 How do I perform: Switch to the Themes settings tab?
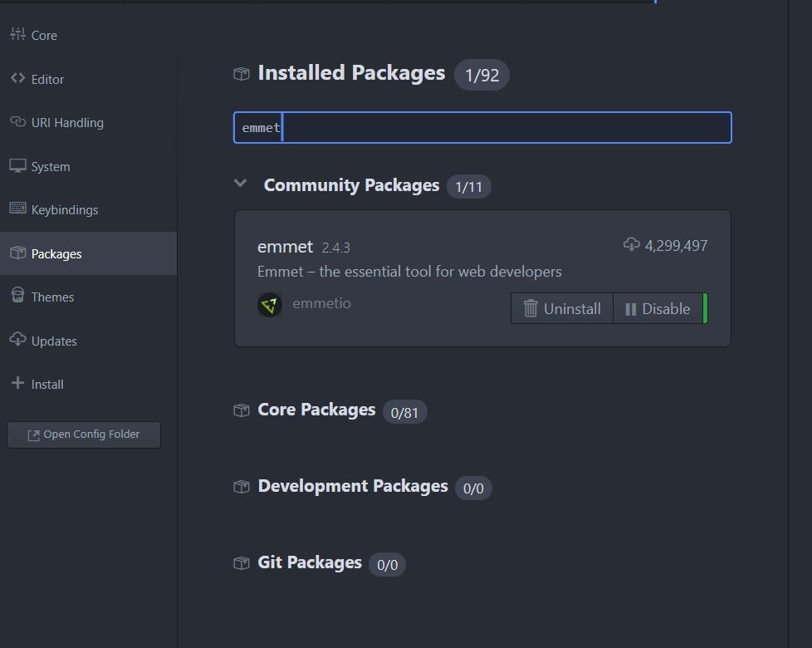click(x=52, y=297)
